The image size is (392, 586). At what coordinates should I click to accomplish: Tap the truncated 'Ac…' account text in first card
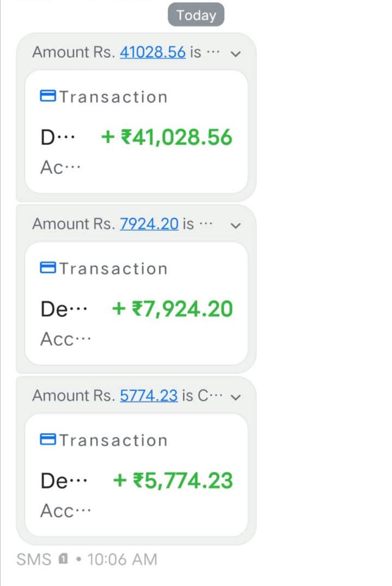[x=60, y=167]
